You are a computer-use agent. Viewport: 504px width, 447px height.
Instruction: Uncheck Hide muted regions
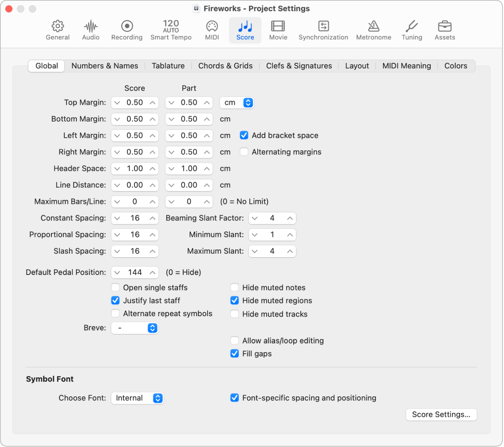pos(234,301)
